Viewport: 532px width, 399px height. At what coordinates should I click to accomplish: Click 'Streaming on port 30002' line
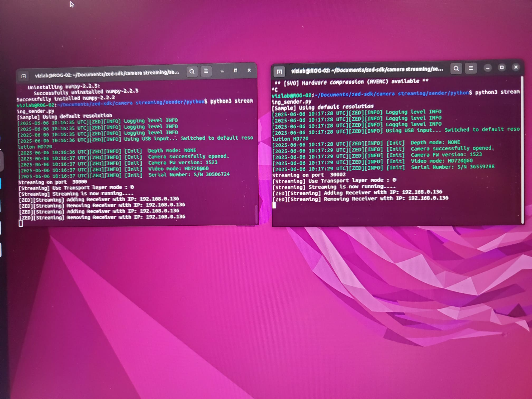click(x=309, y=175)
